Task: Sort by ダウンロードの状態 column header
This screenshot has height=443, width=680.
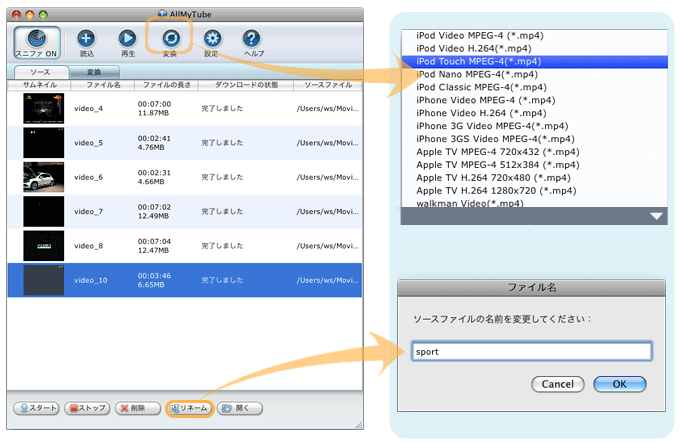Action: (246, 85)
